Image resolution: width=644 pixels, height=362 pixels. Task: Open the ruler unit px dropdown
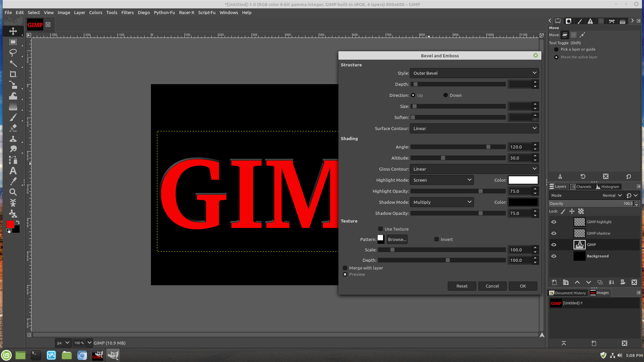63,343
